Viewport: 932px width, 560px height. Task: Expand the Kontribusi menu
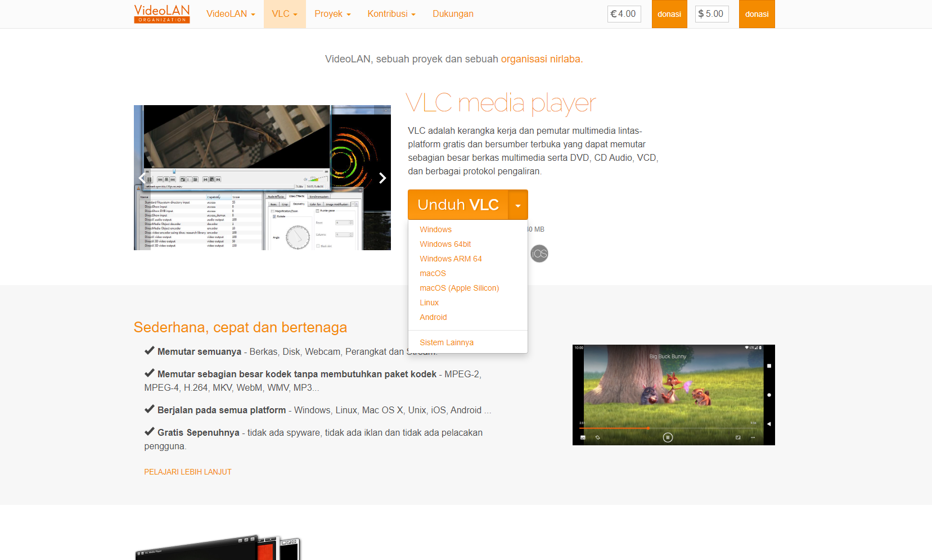(x=391, y=14)
